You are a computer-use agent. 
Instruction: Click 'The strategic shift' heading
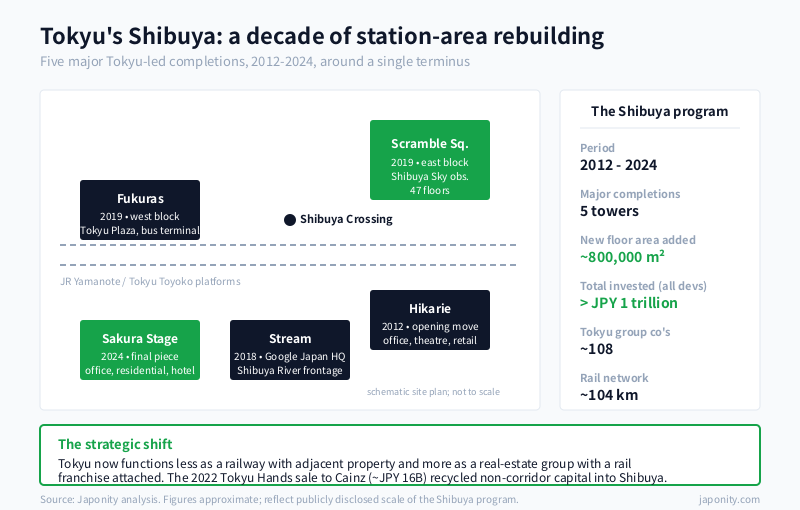click(115, 444)
